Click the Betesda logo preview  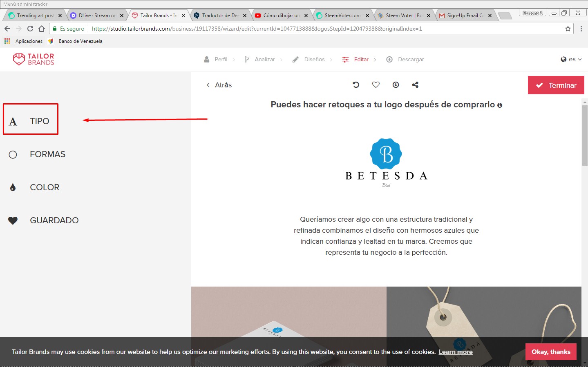(x=386, y=163)
